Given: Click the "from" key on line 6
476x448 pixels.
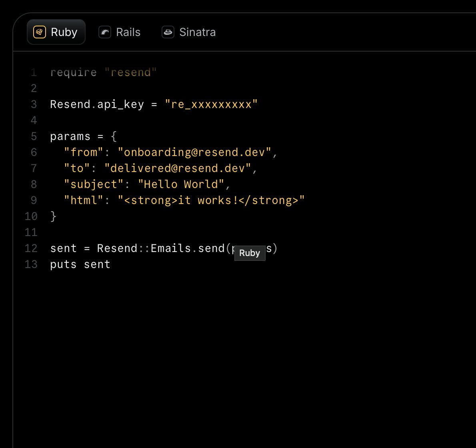Looking at the screenshot, I should [84, 152].
